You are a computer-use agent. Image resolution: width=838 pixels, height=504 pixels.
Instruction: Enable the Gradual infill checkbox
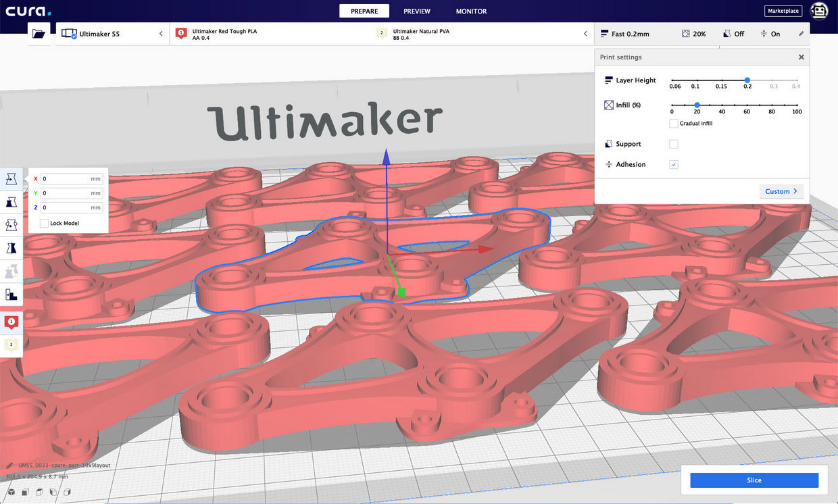click(673, 124)
